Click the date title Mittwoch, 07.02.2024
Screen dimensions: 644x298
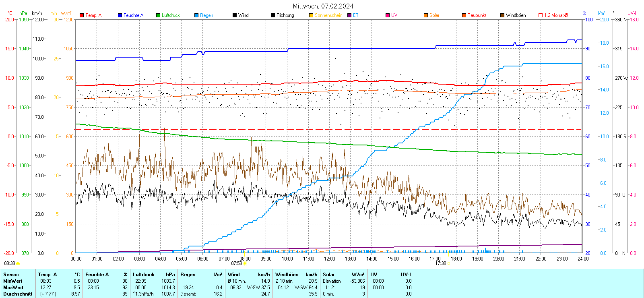pyautogui.click(x=323, y=6)
